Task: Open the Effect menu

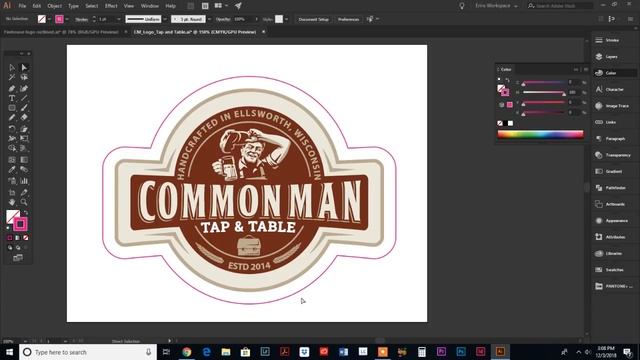Action: click(111, 6)
